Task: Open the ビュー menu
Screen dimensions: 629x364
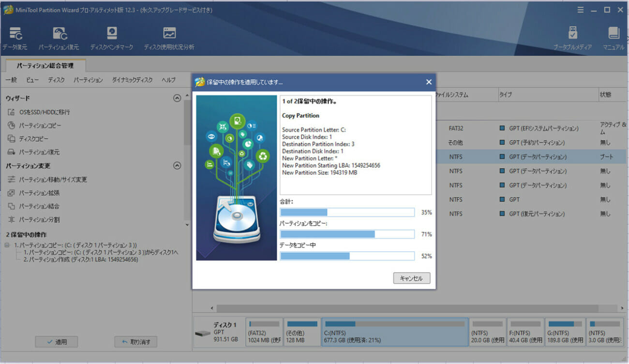Action: [32, 80]
